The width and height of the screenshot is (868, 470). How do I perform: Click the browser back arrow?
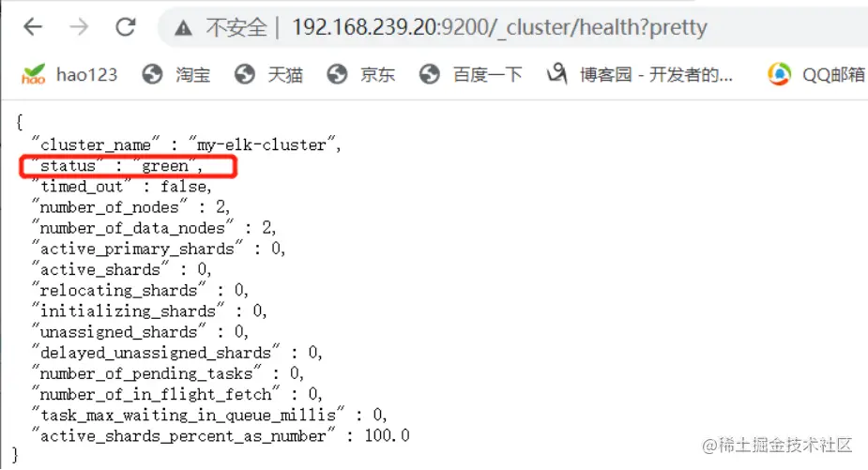[x=33, y=26]
